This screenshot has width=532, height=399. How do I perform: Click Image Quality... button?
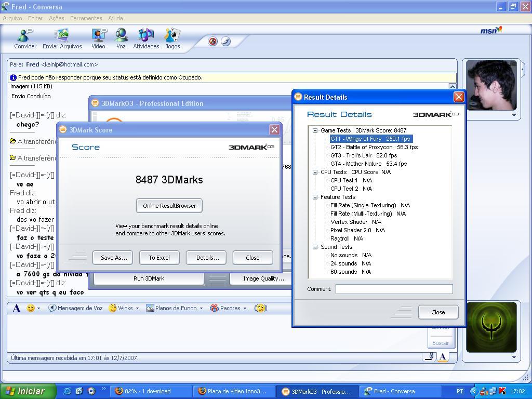pos(261,278)
